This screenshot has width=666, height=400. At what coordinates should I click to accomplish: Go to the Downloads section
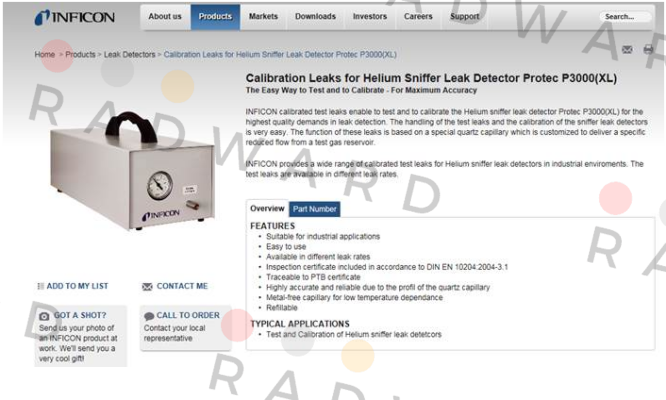pyautogui.click(x=315, y=17)
